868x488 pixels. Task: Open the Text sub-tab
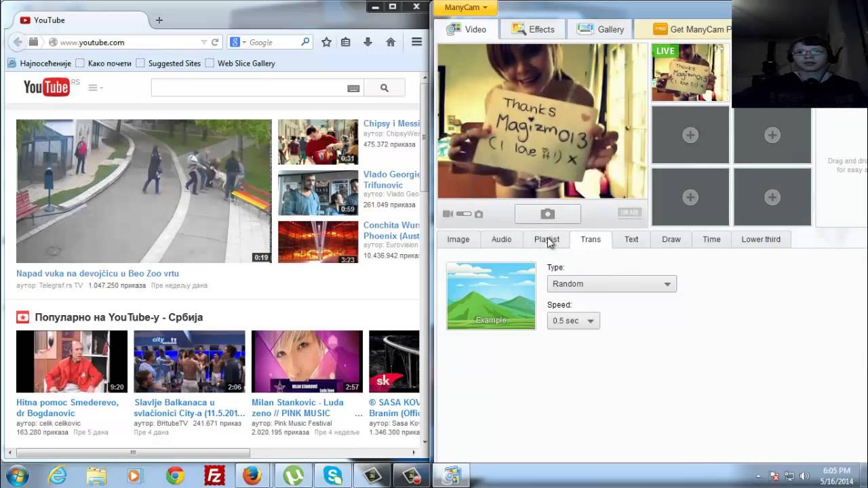631,239
